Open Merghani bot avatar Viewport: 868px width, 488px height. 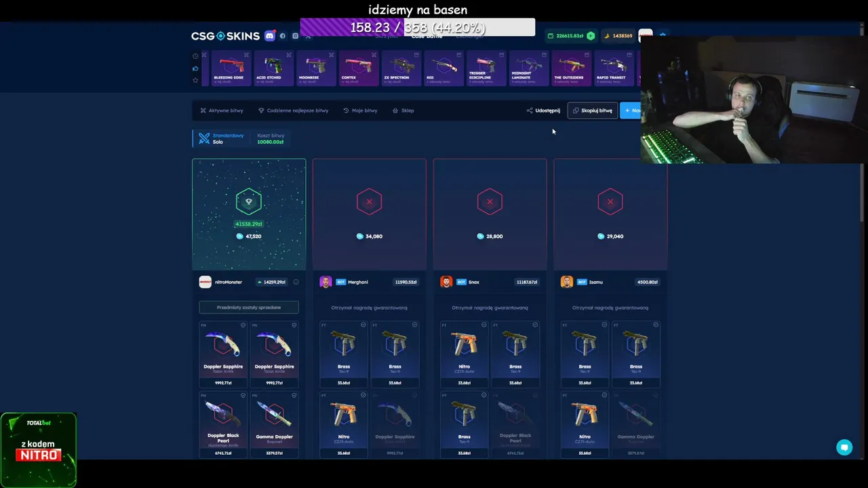click(x=325, y=282)
